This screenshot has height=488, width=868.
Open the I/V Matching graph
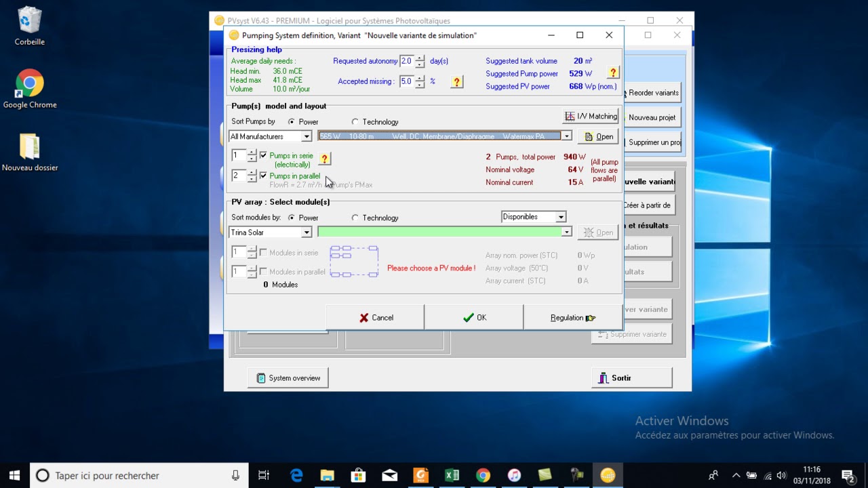(591, 117)
